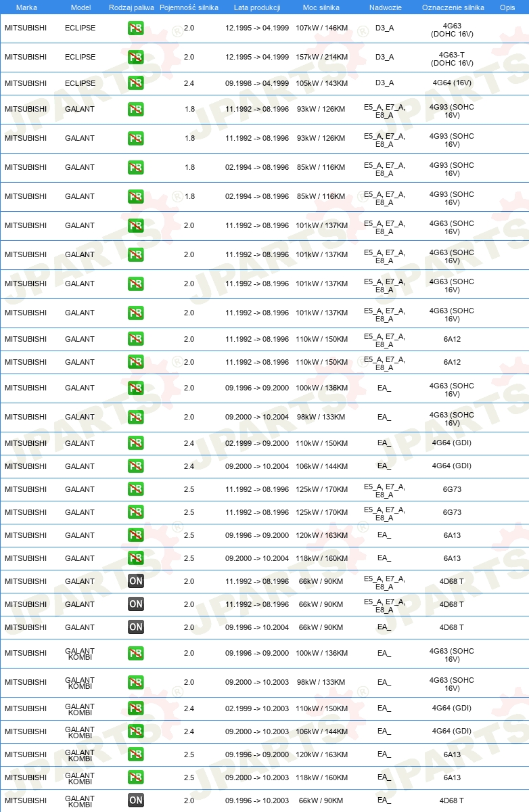The image size is (529, 812).
Task: Click the 6A13 code in the Galant Kombi 118kW row
Action: click(x=452, y=777)
